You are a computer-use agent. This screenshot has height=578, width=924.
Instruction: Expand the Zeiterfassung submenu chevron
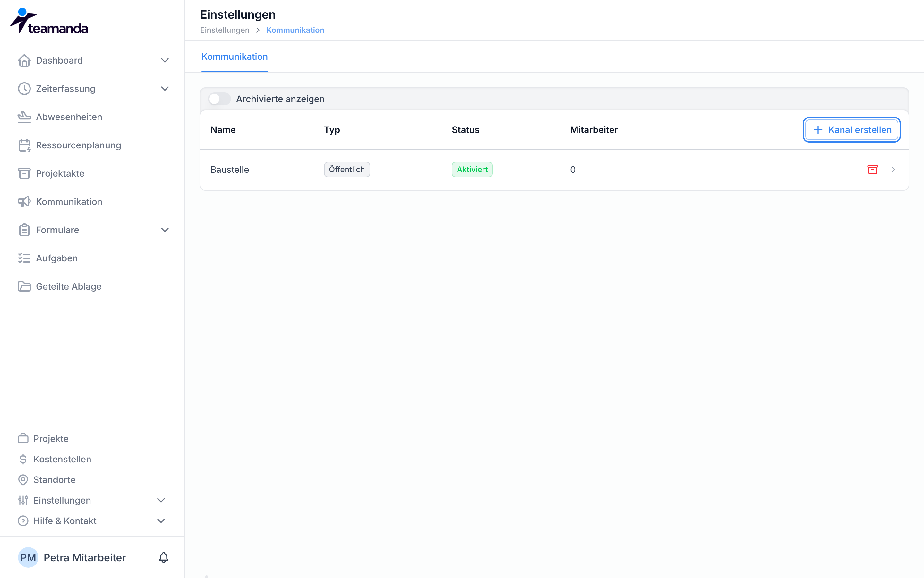165,89
